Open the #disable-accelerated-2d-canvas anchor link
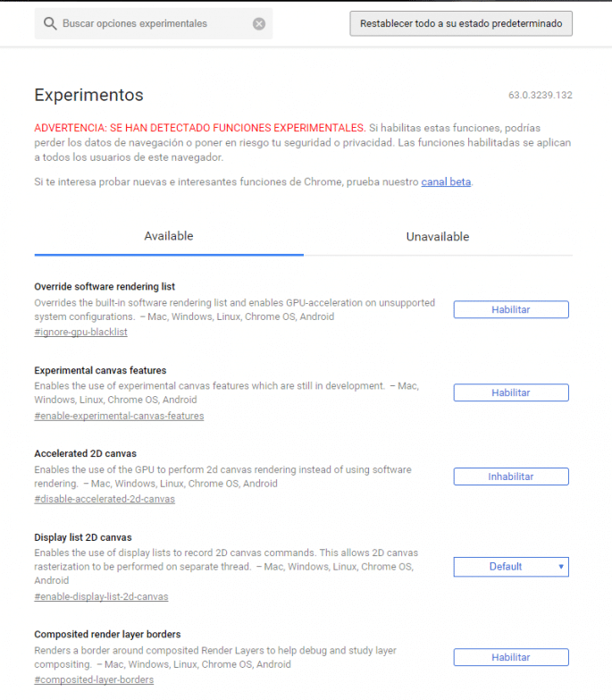This screenshot has width=612, height=700. coord(105,499)
